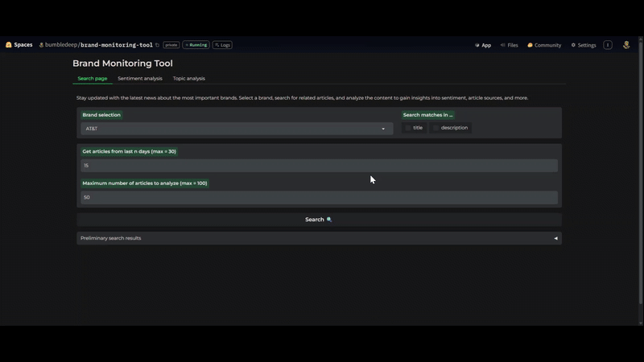Viewport: 644px width, 362px height.
Task: Focus the last n days input field
Action: click(319, 166)
